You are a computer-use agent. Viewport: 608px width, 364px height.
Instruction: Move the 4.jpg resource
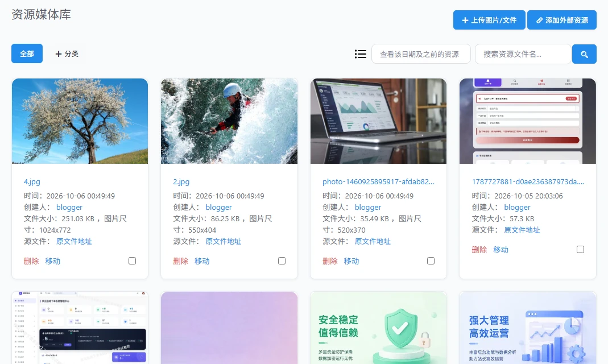[53, 261]
